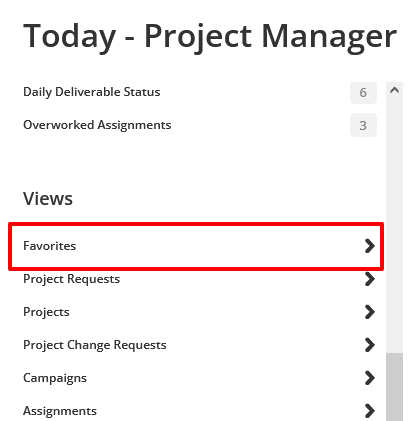Expand Projects chevron arrow
413x421 pixels.
pyautogui.click(x=370, y=312)
